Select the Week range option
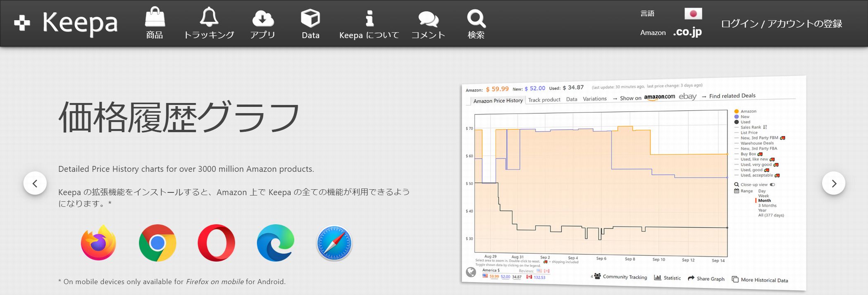The height and width of the screenshot is (295, 868). (763, 196)
